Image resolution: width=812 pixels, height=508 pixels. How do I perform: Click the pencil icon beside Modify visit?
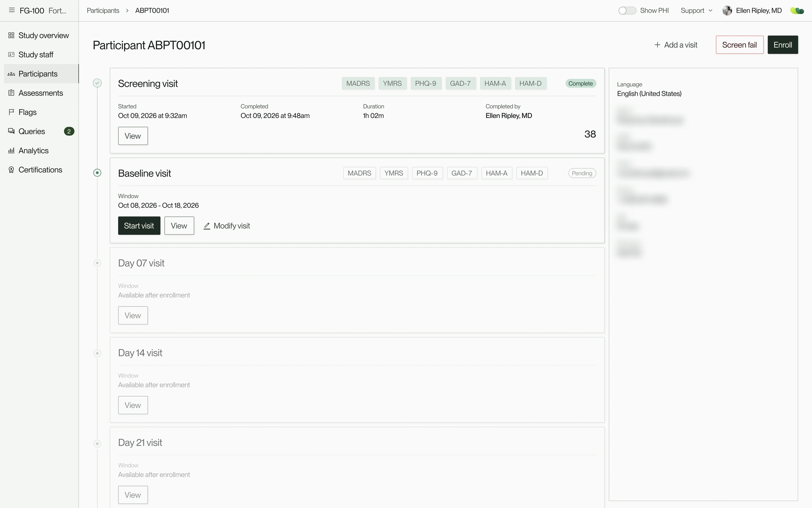click(207, 226)
